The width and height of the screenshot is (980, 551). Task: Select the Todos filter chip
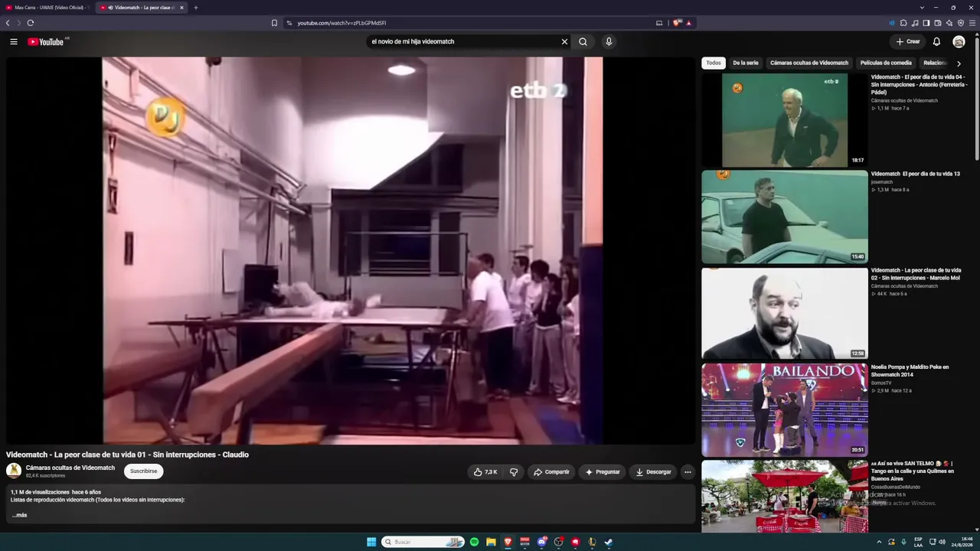(x=714, y=63)
